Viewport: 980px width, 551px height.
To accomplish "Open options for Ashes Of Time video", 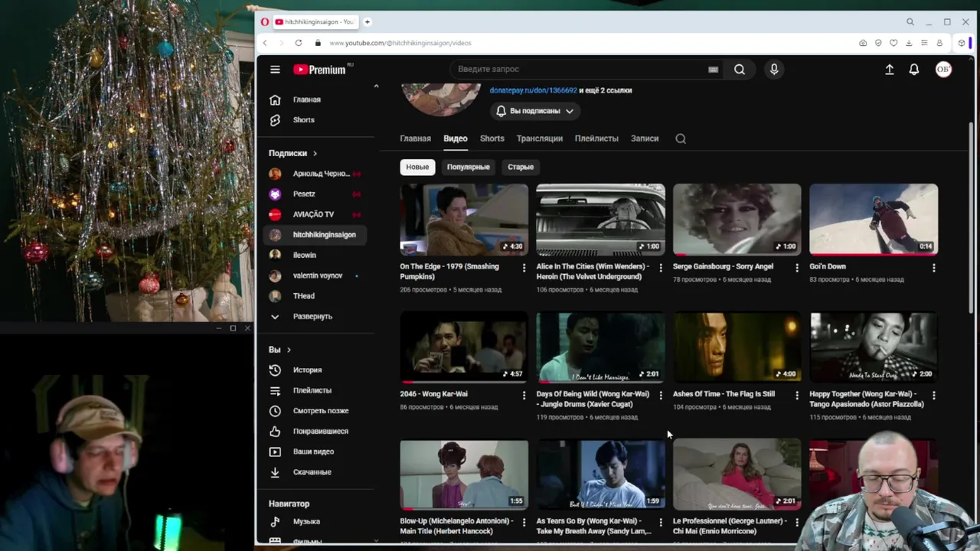I will (797, 396).
